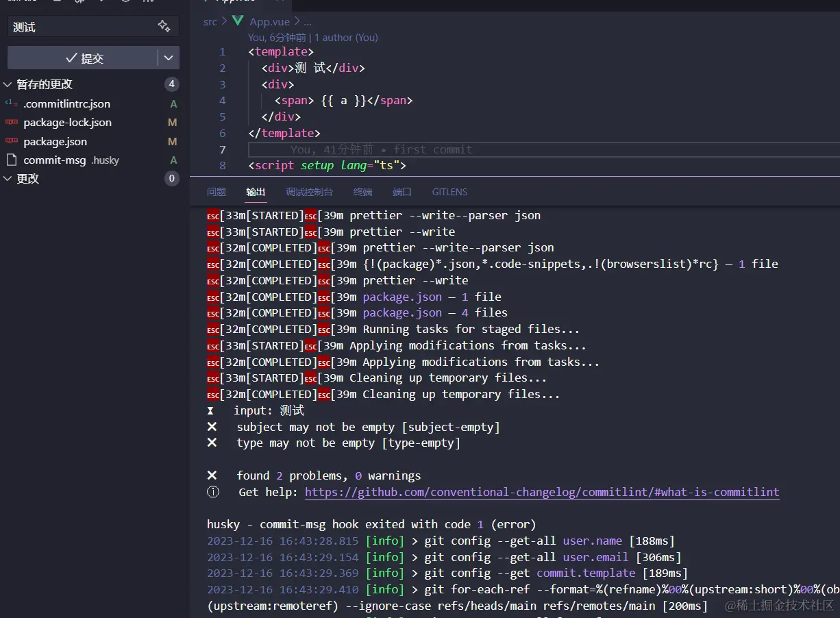
Task: Click the 'Cleaning up temporary files' COMPLETED line
Action: [x=383, y=395]
